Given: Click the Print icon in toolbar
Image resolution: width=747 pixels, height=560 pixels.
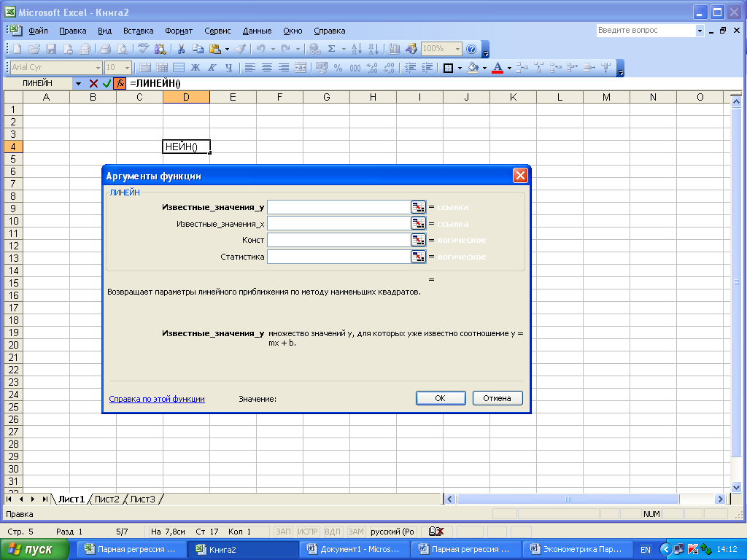Looking at the screenshot, I should 106,49.
